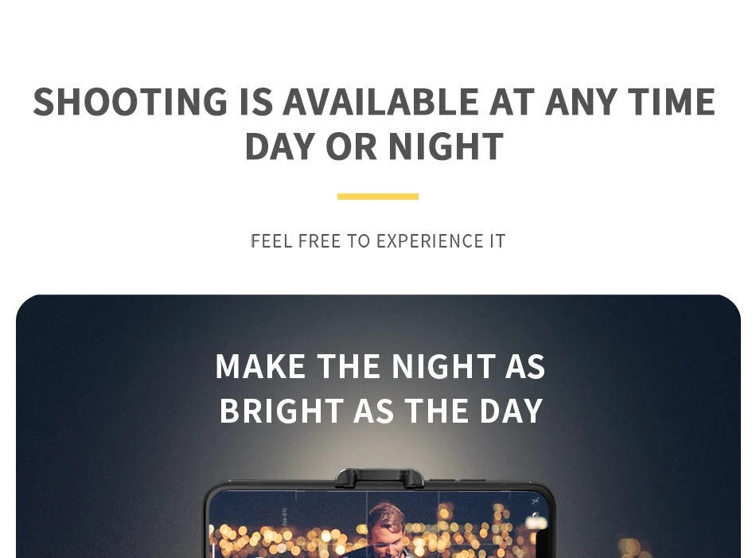Select the SLO-MO mode label in viewfinder
This screenshot has height=558, width=756.
point(284,517)
